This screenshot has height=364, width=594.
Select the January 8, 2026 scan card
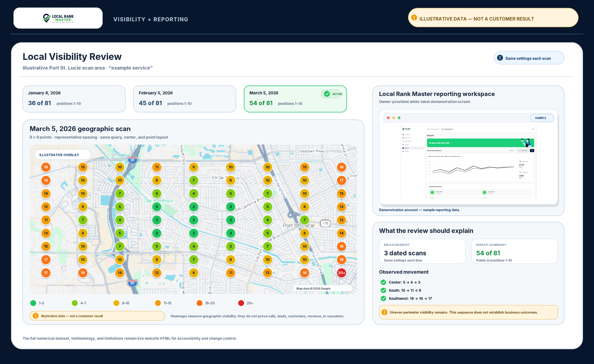click(x=74, y=99)
